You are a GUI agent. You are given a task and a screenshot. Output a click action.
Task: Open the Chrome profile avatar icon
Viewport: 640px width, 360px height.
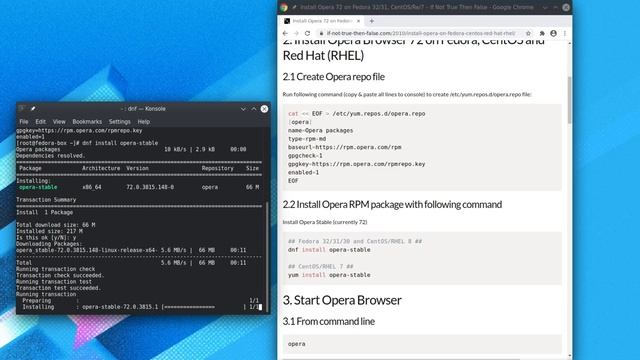click(x=553, y=33)
